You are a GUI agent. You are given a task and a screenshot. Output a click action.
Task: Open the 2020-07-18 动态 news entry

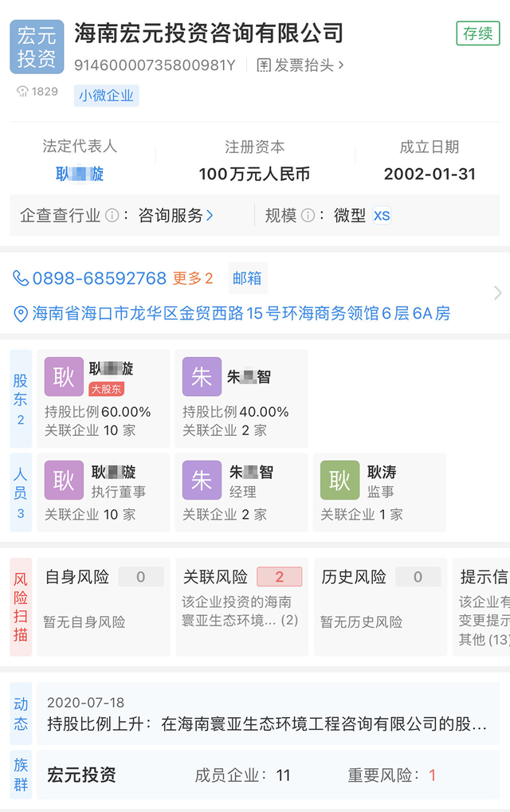[269, 714]
